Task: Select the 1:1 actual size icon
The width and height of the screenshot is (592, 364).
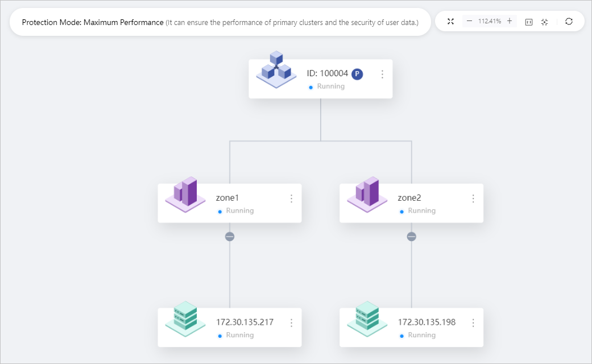Action: pos(528,21)
